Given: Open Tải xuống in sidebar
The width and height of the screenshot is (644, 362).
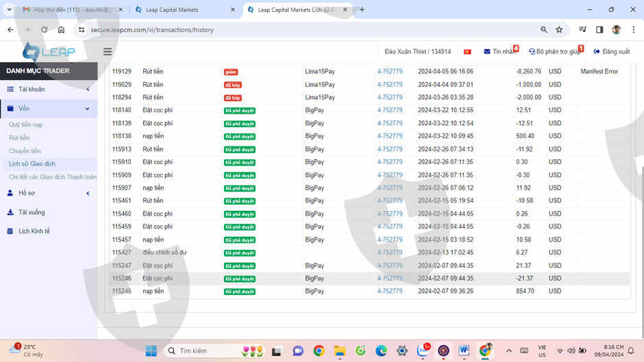Looking at the screenshot, I should click(x=32, y=213).
